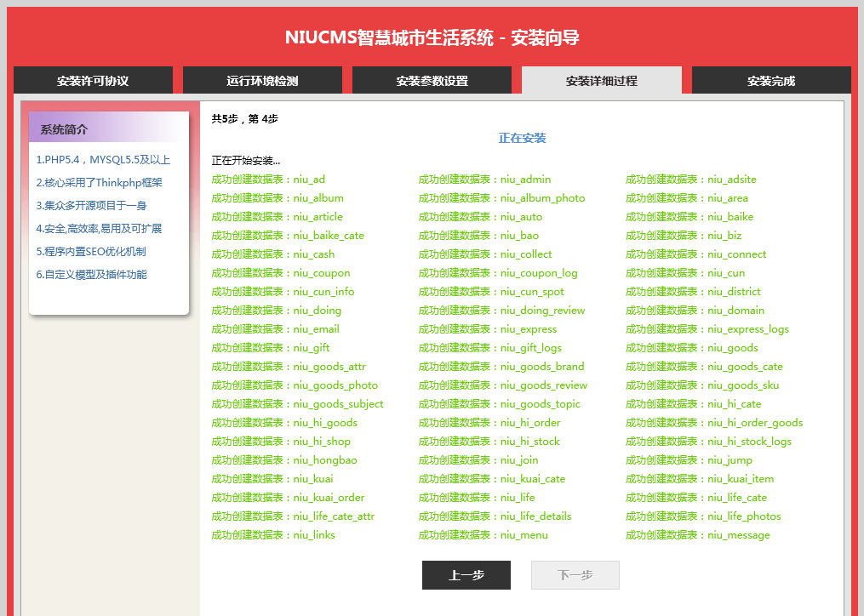Click log entry niu_album_photo
The width and height of the screenshot is (864, 616).
click(501, 197)
